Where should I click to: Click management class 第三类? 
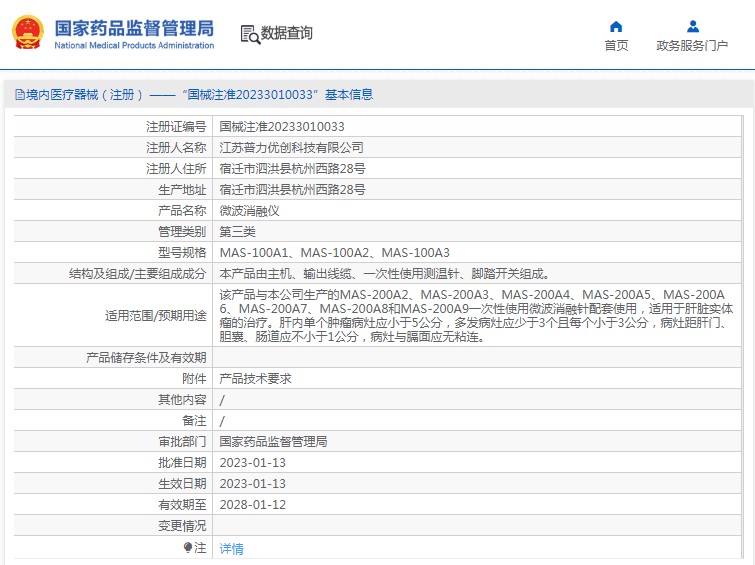[237, 232]
